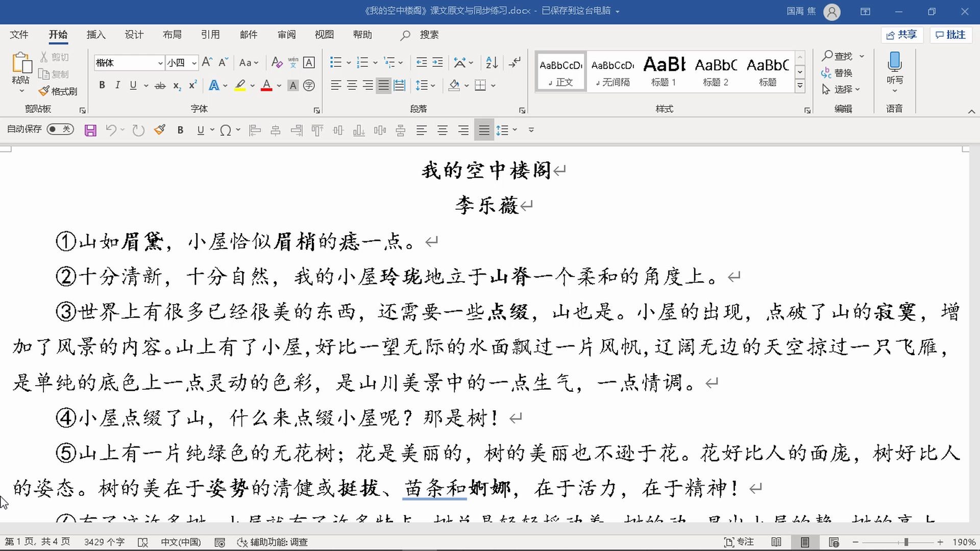Click the 查找 Find button
Image resolution: width=980 pixels, height=551 pixels.
(838, 56)
